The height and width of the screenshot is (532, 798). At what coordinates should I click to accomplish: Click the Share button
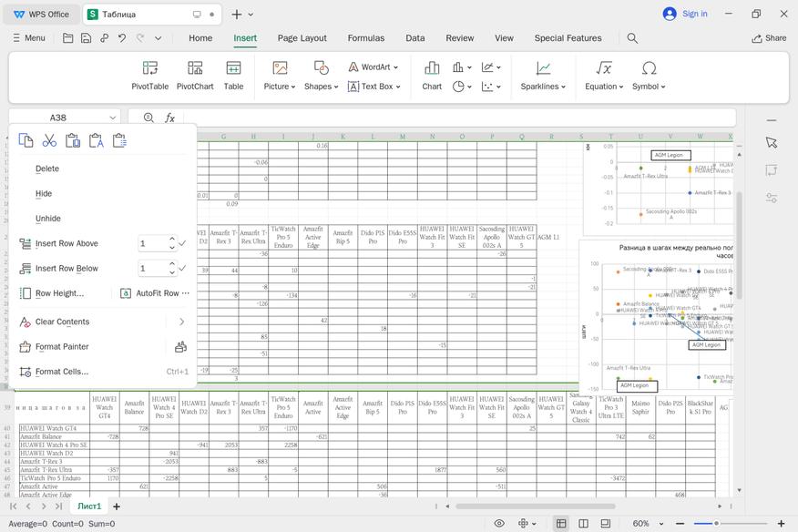769,38
